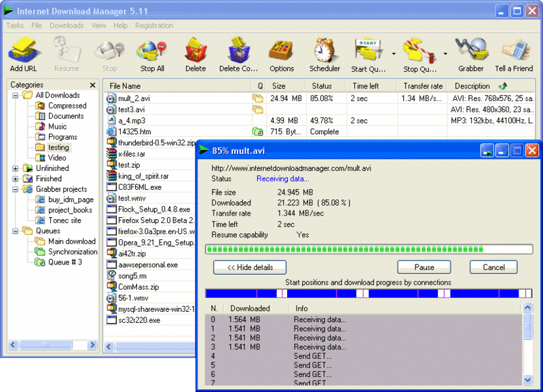Expand the Unfinished tree node
Image resolution: width=543 pixels, height=392 pixels.
point(15,168)
